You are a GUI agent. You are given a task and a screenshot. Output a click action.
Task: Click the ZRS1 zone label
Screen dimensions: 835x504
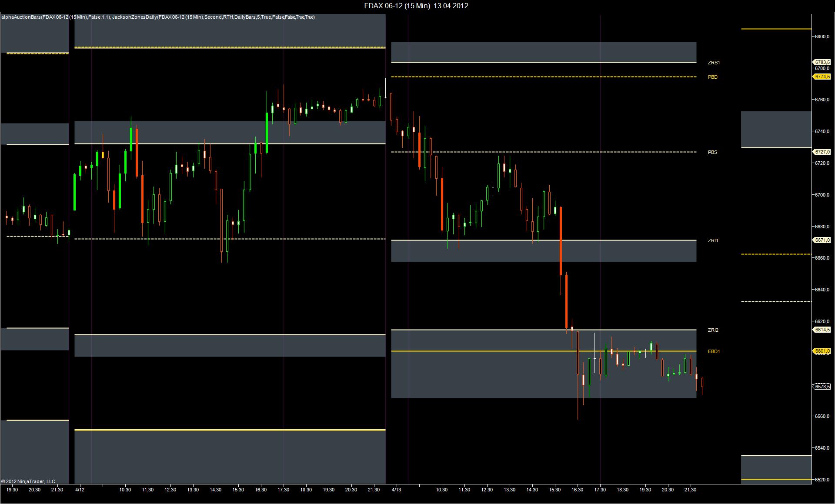tap(714, 63)
